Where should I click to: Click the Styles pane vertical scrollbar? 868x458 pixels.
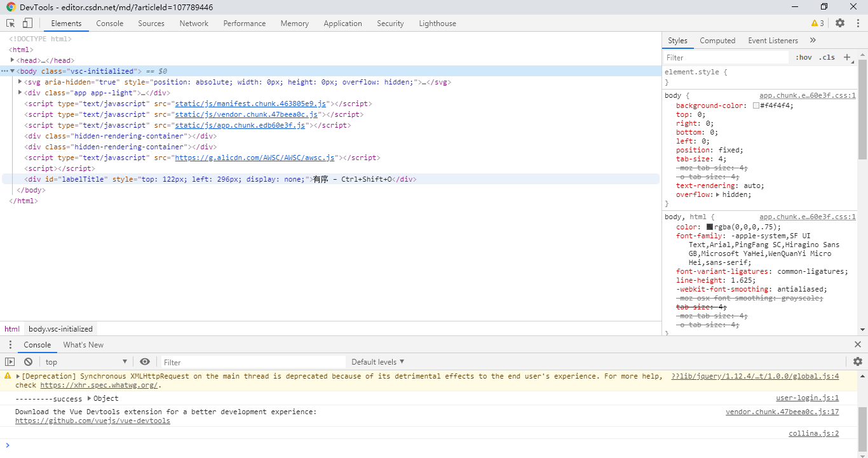pyautogui.click(x=862, y=108)
